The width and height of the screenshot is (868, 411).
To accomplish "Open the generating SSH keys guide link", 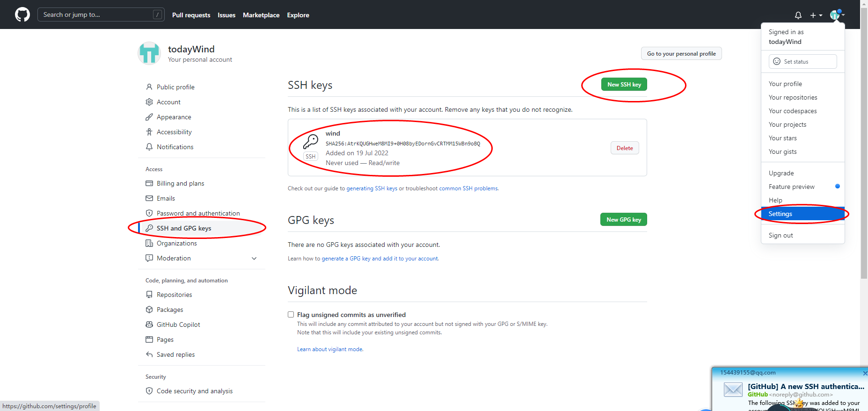I will (372, 188).
